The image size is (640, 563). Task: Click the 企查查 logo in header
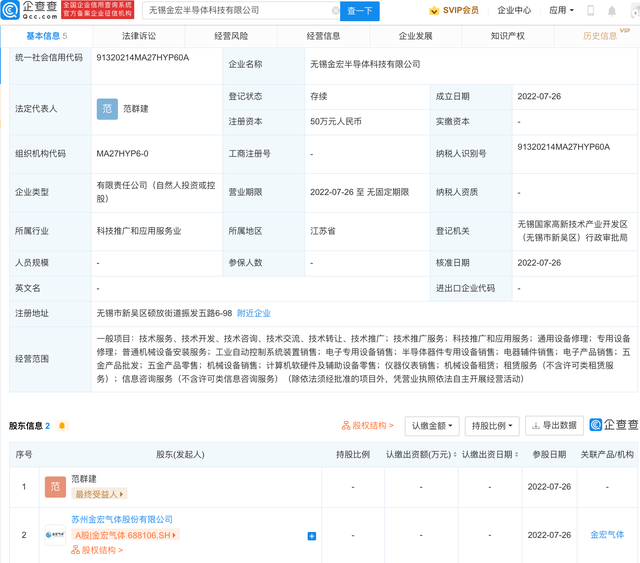tap(31, 11)
